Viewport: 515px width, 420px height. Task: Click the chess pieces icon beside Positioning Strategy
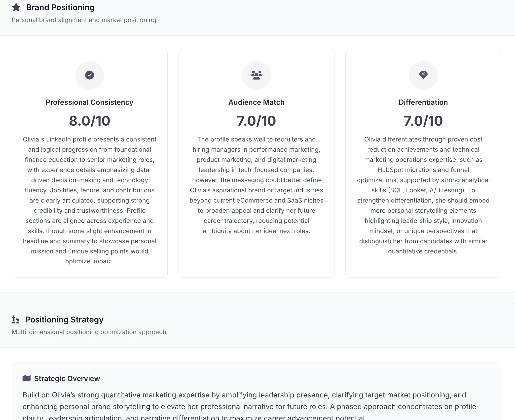coord(16,319)
